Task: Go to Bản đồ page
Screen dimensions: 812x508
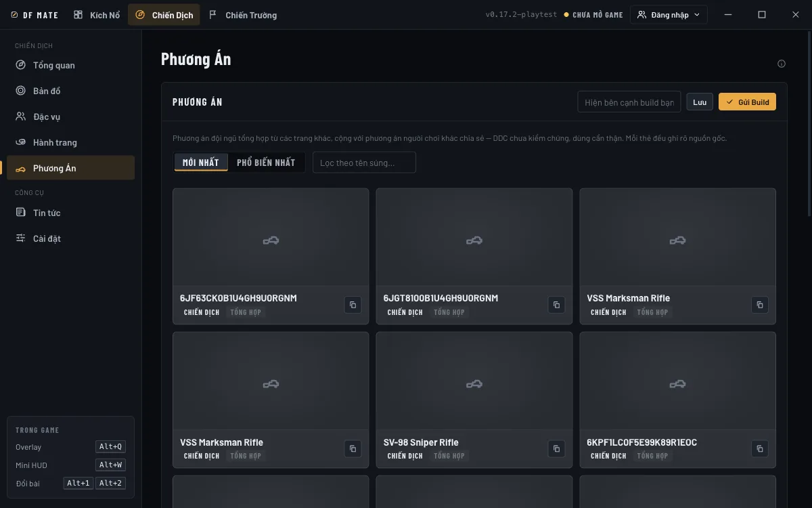Action: [70, 91]
